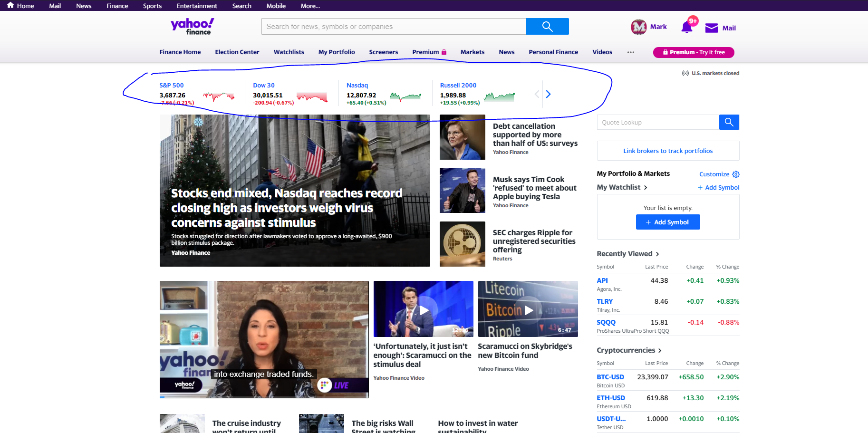Open the Markets nav tab
This screenshot has width=868, height=433.
pyautogui.click(x=472, y=52)
